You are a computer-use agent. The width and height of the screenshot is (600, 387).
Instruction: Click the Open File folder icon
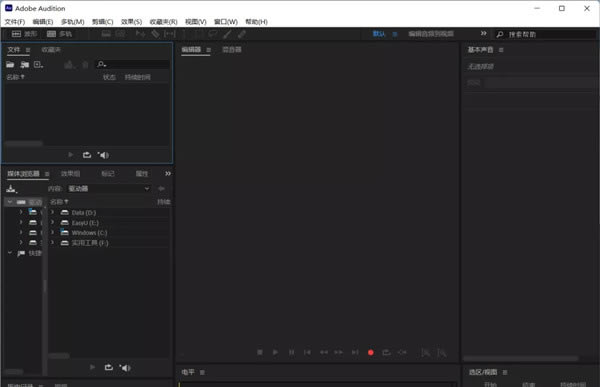(10, 64)
